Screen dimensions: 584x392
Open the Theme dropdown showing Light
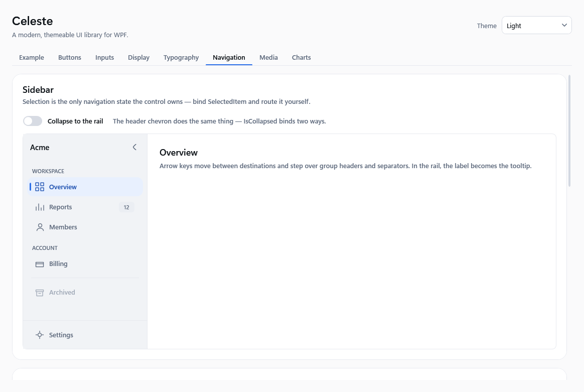point(536,25)
